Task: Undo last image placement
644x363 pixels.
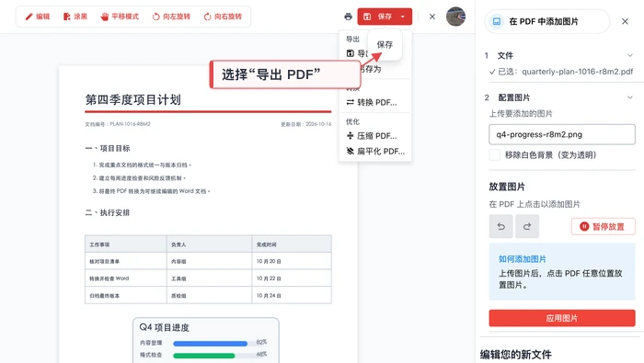Action: pos(501,226)
